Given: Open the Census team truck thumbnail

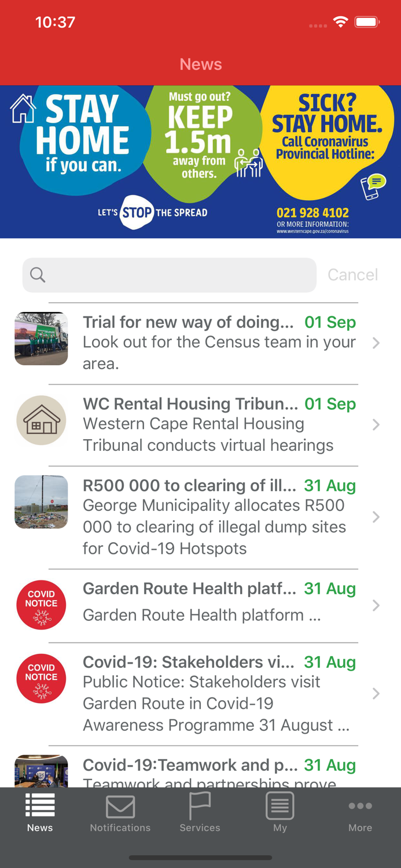Looking at the screenshot, I should pos(41,339).
